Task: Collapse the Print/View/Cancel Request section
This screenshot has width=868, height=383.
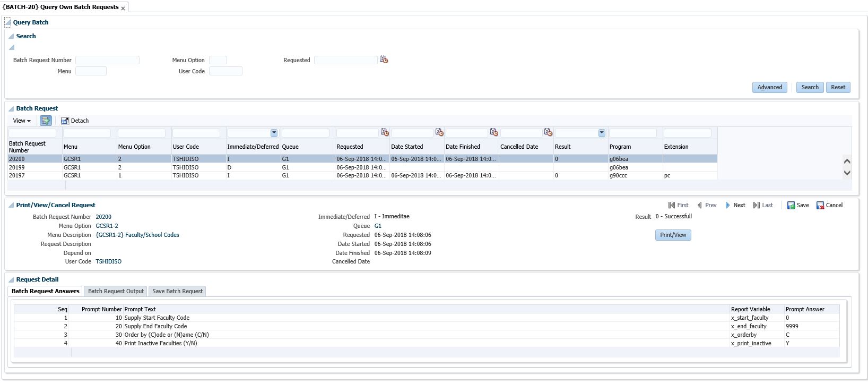Action: (x=11, y=205)
